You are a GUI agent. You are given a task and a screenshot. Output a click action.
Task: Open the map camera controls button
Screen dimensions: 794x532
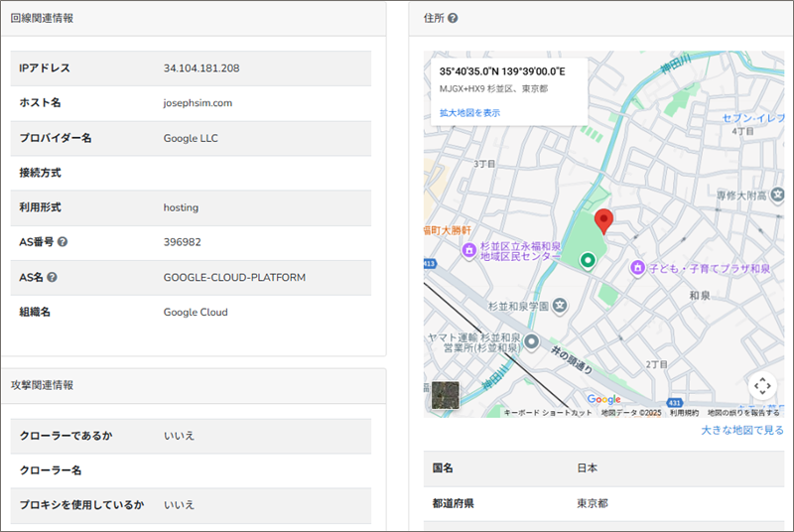tap(761, 385)
